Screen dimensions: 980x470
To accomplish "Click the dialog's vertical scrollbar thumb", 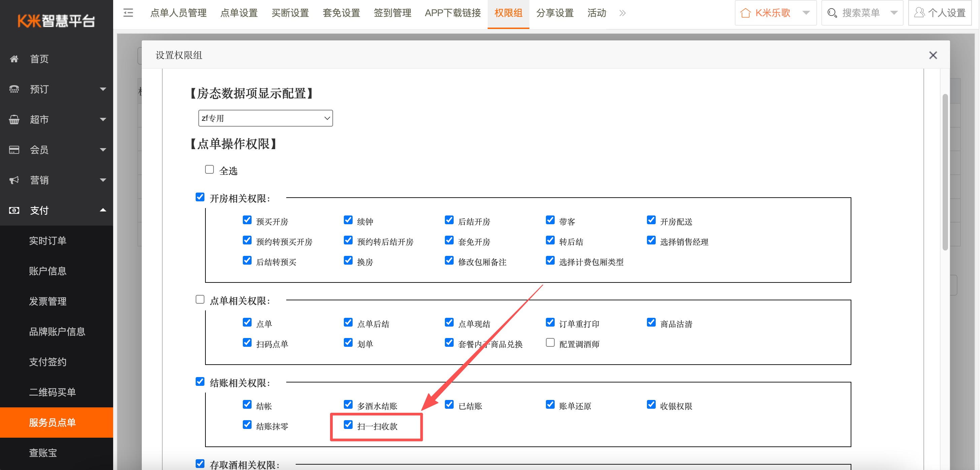I will click(x=945, y=172).
